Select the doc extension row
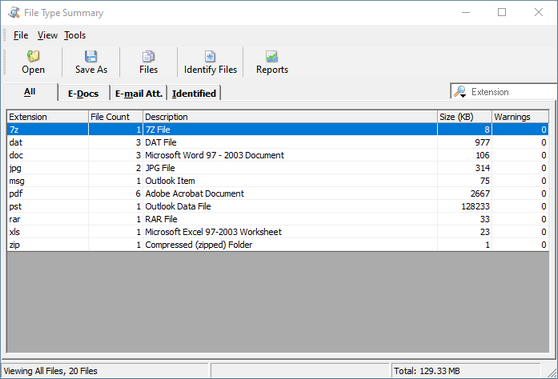The width and height of the screenshot is (558, 379). (x=278, y=155)
